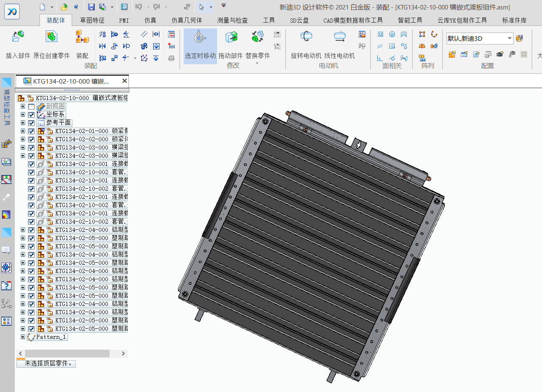Click the Redo arrow icon
Screen dimensions: 542x392
click(157, 7)
